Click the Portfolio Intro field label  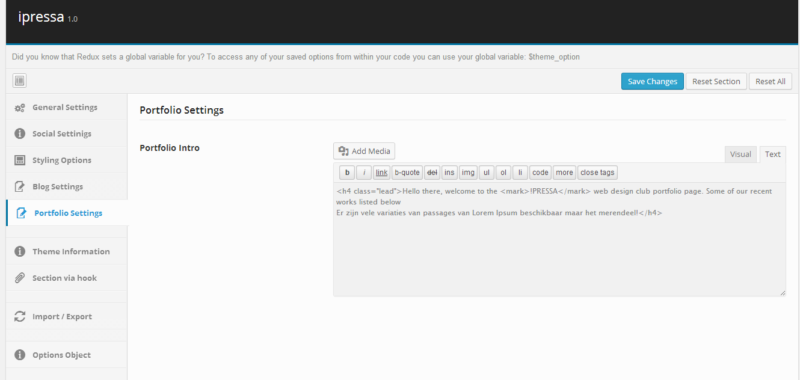(x=169, y=148)
